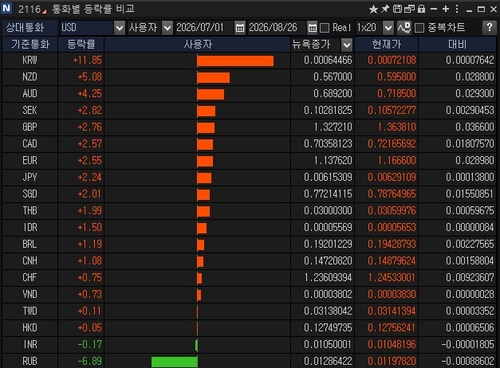Screen dimensions: 500x368
Task: Expand the USD counter-currency dropdown
Action: [119, 28]
